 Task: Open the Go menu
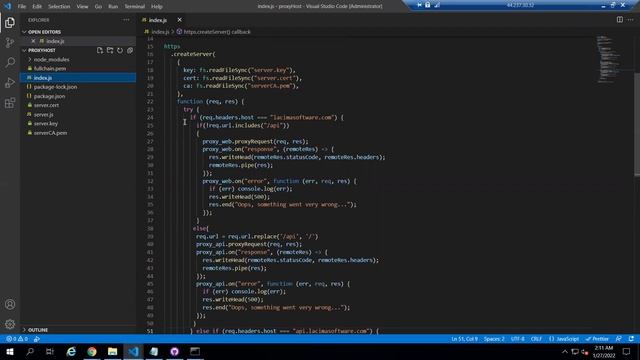tap(98, 6)
